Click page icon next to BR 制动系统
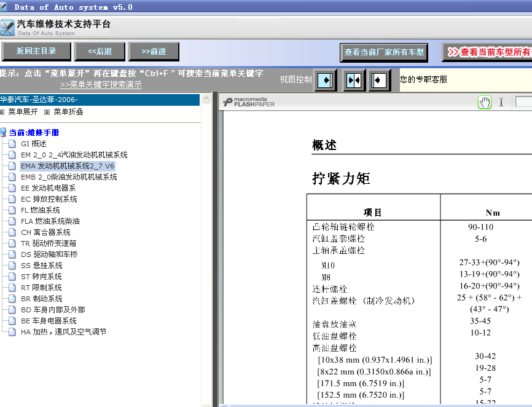This screenshot has height=407, width=532. [12, 299]
